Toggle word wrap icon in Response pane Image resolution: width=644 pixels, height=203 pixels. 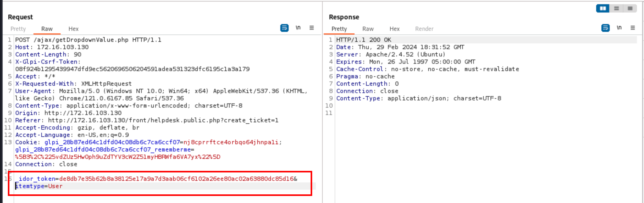coord(606,28)
